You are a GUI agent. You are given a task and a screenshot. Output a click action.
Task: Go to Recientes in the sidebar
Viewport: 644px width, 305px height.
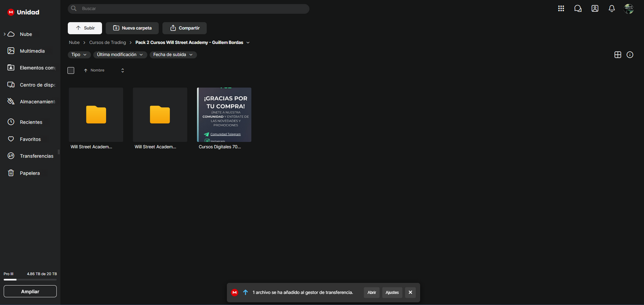pyautogui.click(x=31, y=122)
